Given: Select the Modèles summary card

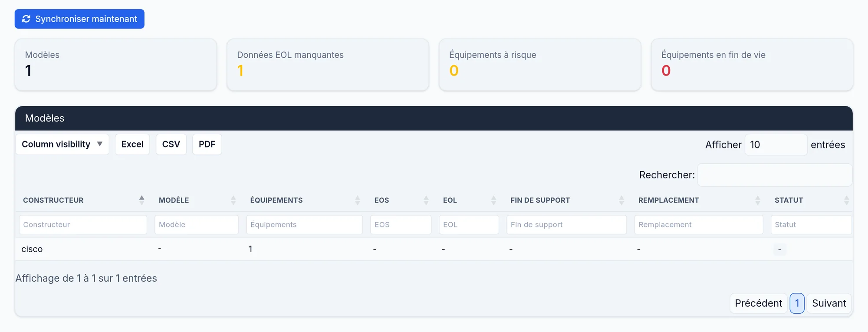Looking at the screenshot, I should pos(116,65).
